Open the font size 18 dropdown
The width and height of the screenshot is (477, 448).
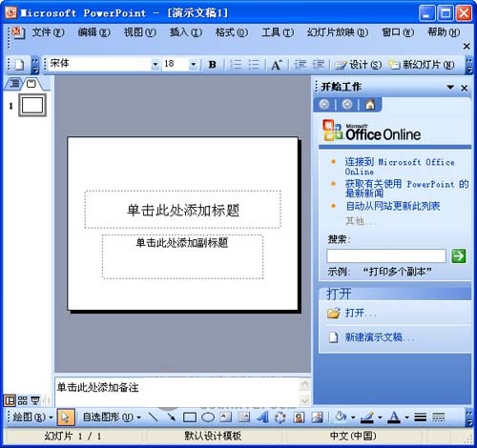[193, 65]
